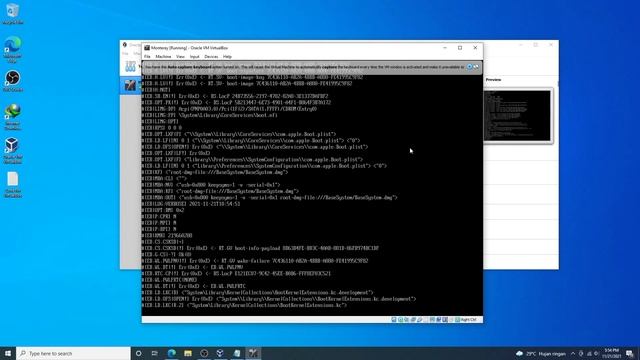Open the Help menu in the VM window
The height and width of the screenshot is (360, 640).
(x=227, y=57)
